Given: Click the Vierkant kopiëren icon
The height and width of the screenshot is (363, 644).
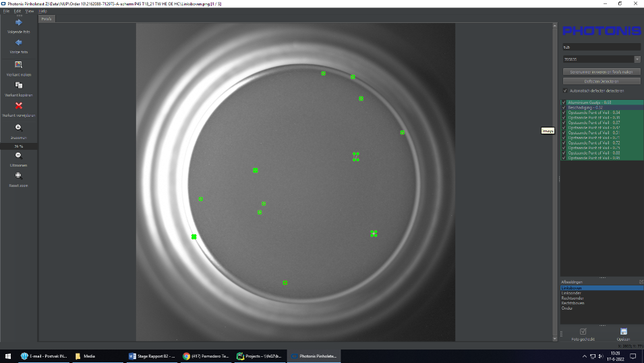Looking at the screenshot, I should (19, 86).
